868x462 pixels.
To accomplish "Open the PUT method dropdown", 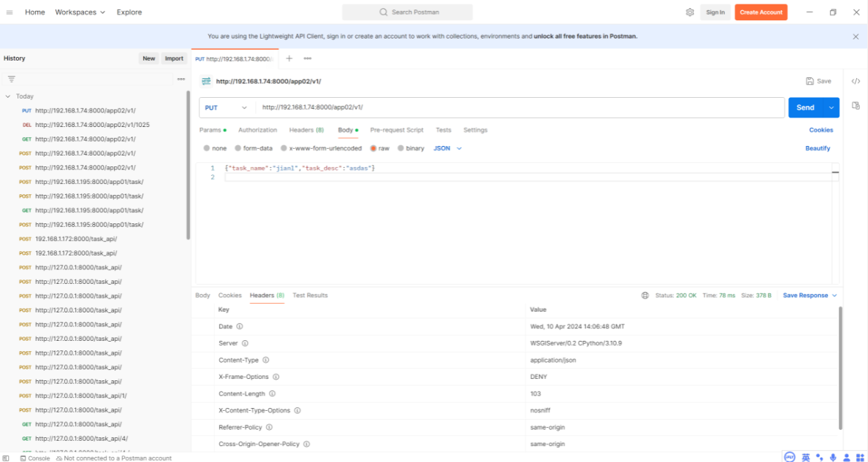I will [226, 108].
